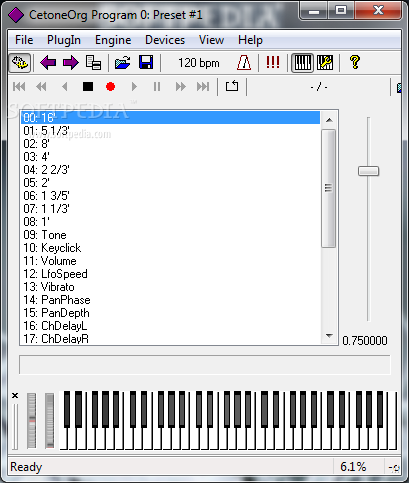409x483 pixels.
Task: Click the plugin settings icon in toolbar
Action: tap(20, 63)
